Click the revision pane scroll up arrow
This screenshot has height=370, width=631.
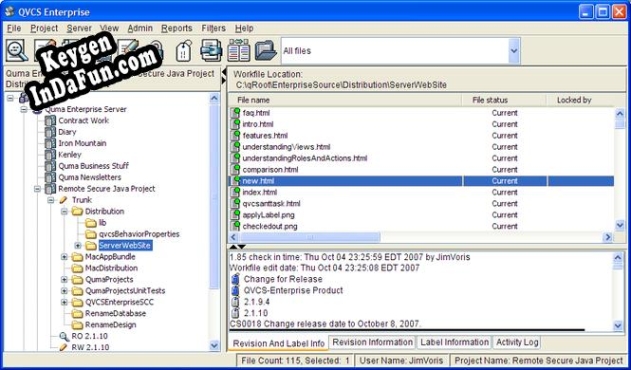click(618, 257)
